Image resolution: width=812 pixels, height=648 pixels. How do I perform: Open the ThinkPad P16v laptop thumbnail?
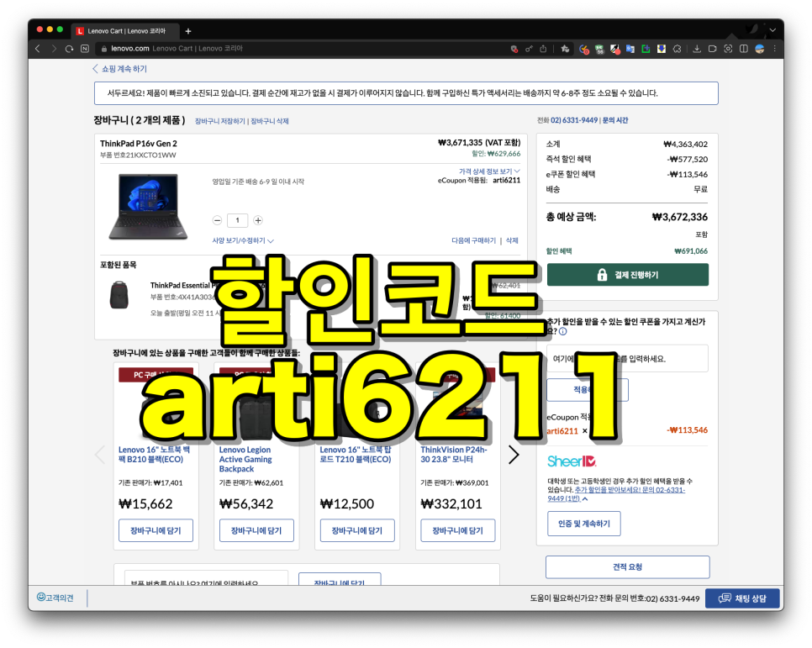tap(148, 207)
